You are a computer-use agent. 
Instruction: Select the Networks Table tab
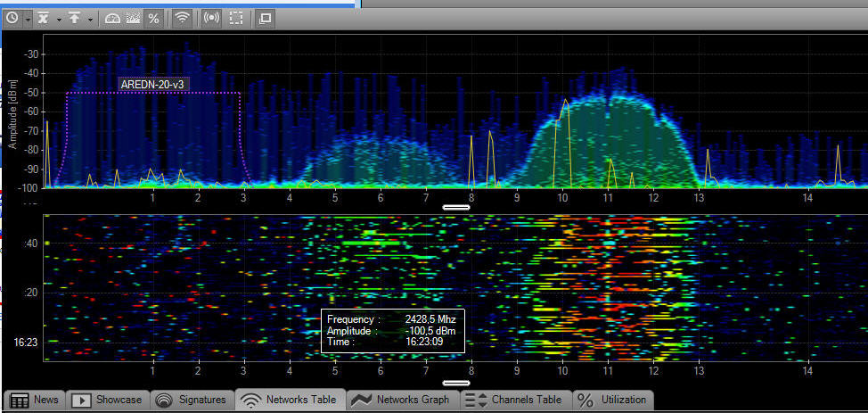pyautogui.click(x=291, y=400)
